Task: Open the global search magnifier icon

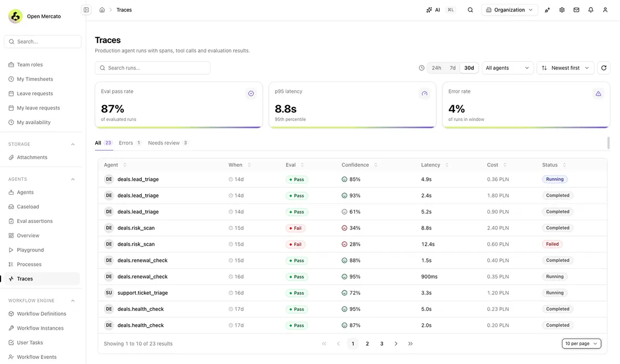Action: point(470,10)
